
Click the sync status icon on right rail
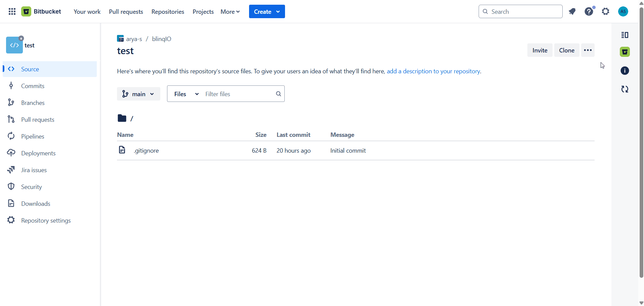click(x=625, y=89)
